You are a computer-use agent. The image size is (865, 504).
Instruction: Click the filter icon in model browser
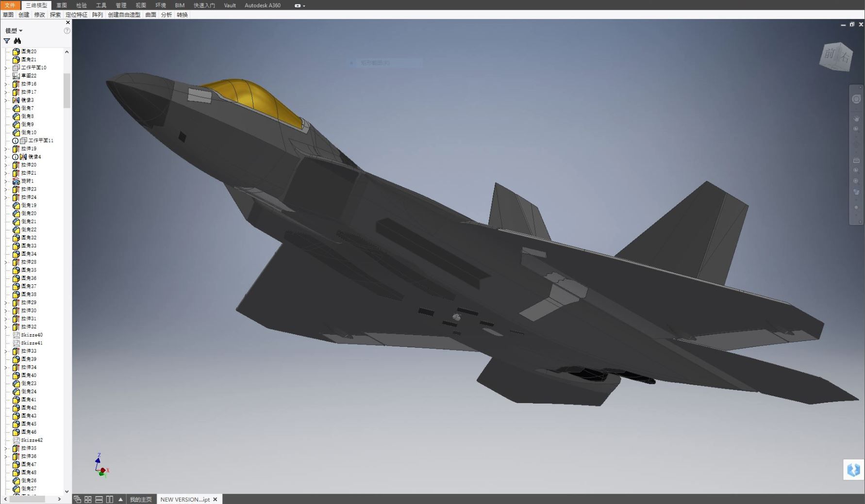(7, 41)
